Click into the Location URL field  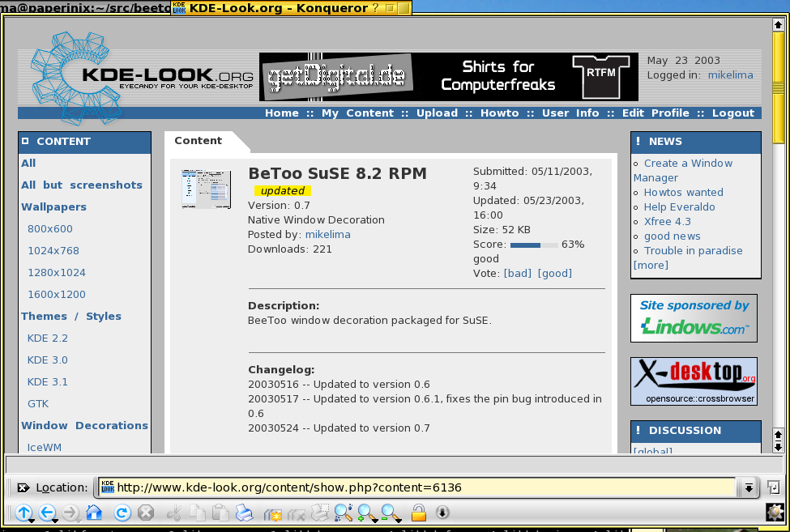point(416,487)
